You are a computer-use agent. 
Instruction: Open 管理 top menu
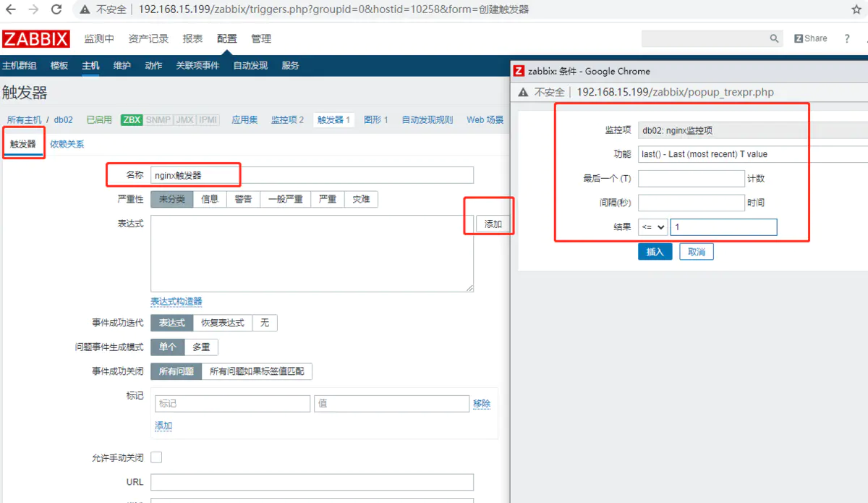coord(261,38)
